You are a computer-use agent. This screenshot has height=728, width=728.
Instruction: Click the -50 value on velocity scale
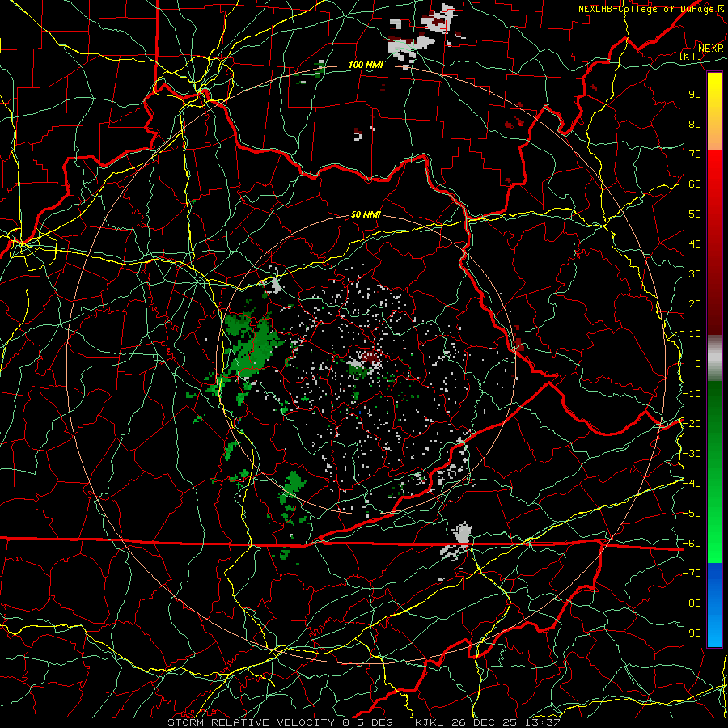[x=692, y=514]
